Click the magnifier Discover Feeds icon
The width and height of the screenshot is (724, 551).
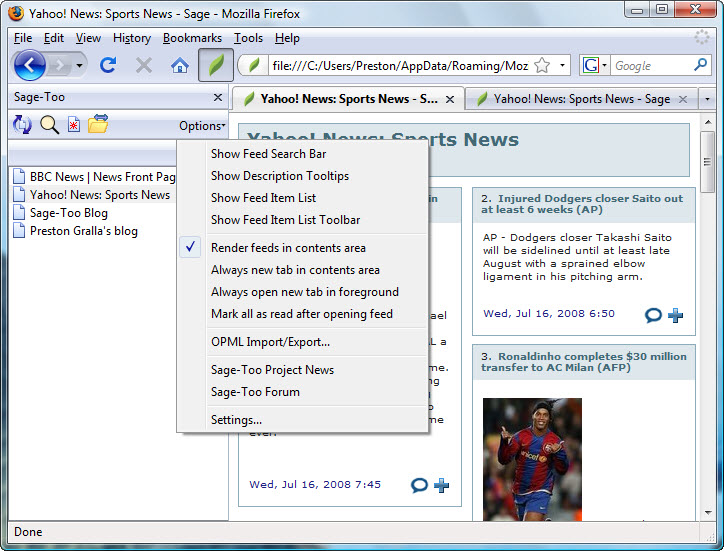(x=49, y=125)
